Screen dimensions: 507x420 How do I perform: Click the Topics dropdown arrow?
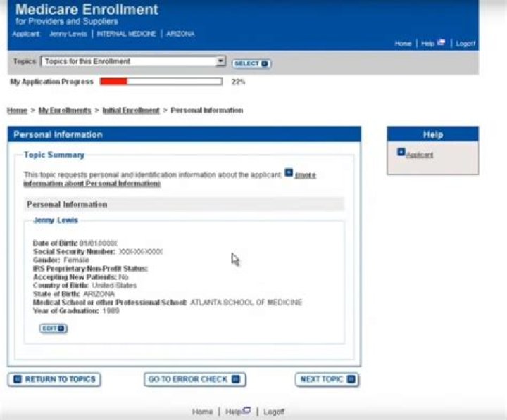point(221,61)
